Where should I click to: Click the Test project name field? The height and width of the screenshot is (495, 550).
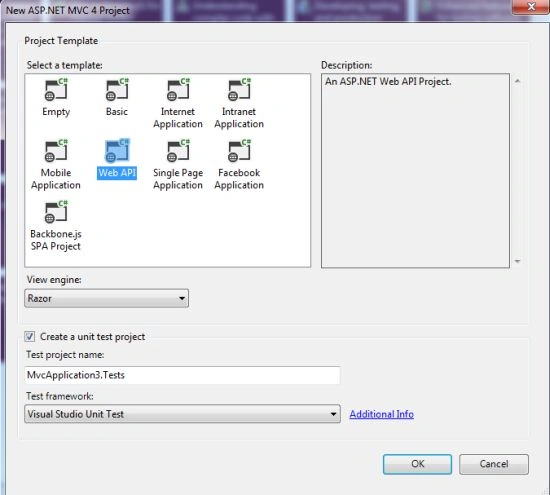click(x=182, y=375)
